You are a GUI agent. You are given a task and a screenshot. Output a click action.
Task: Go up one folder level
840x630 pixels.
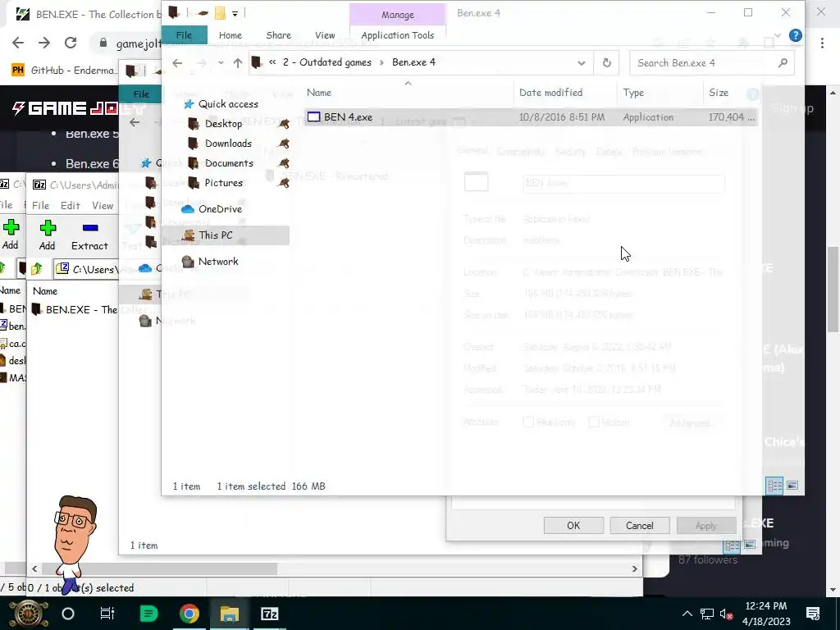point(238,62)
